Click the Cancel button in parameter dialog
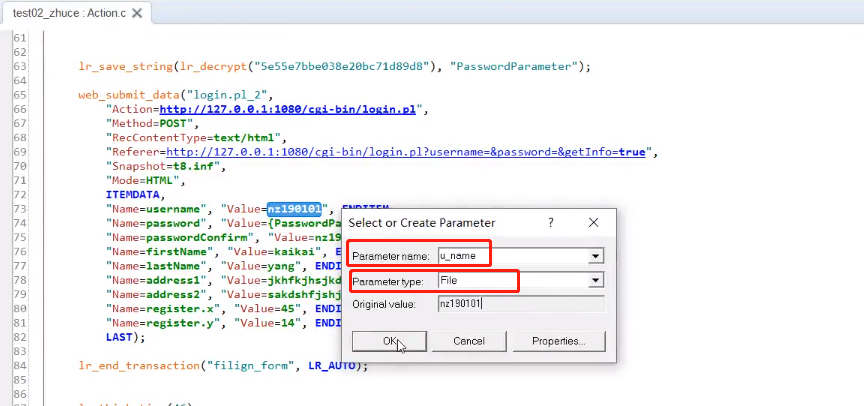The image size is (864, 406). (x=469, y=341)
